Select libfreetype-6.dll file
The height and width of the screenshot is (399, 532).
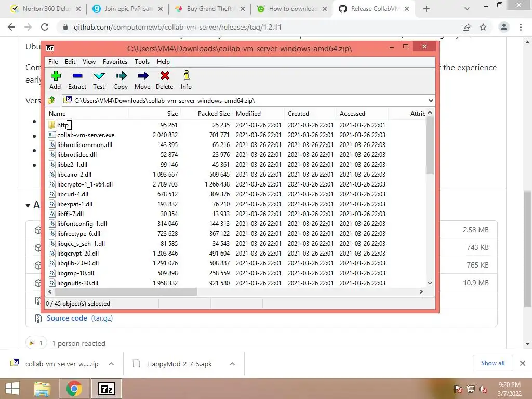pyautogui.click(x=78, y=234)
